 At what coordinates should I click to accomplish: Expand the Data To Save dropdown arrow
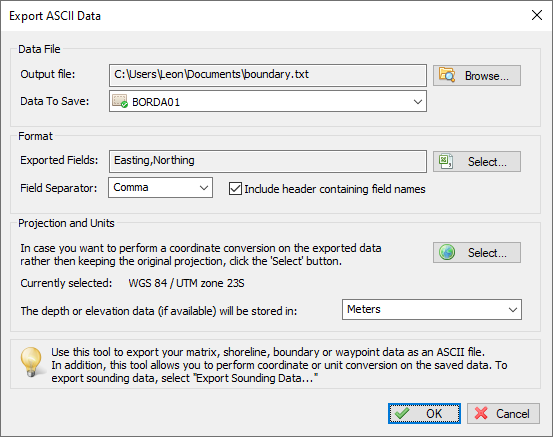click(x=418, y=102)
